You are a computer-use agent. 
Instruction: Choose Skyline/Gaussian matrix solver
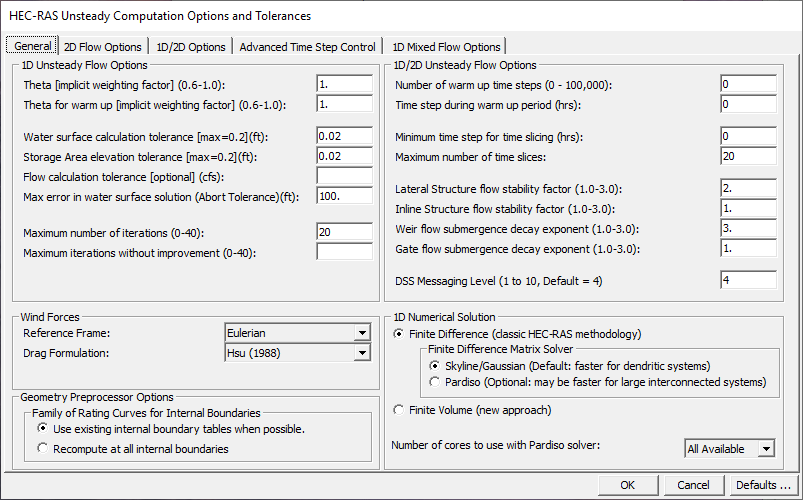[570, 366]
